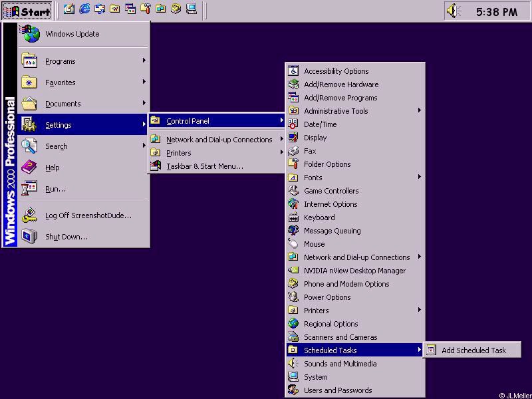This screenshot has height=399, width=532.
Task: Open the Run... dialog entry
Action: (84, 189)
